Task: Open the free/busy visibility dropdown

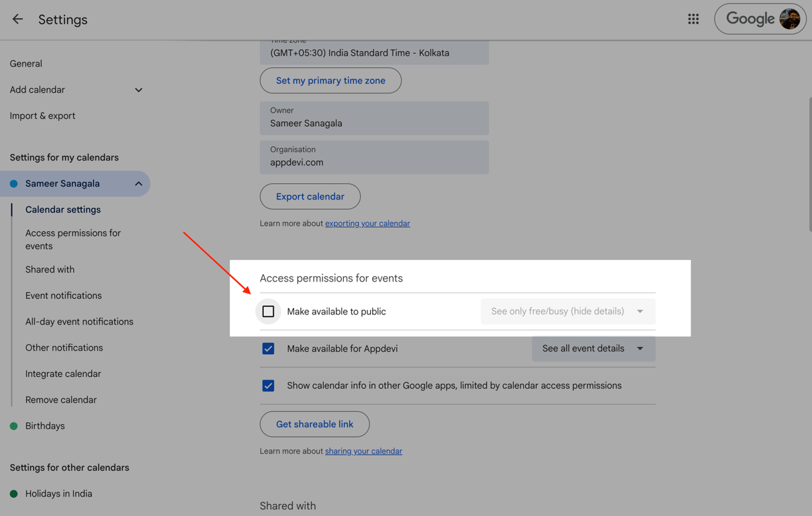Action: pyautogui.click(x=568, y=312)
